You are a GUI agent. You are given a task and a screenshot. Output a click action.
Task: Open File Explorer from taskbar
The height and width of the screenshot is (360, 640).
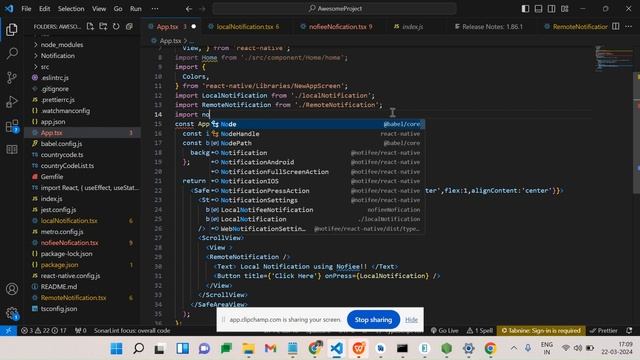(x=248, y=348)
